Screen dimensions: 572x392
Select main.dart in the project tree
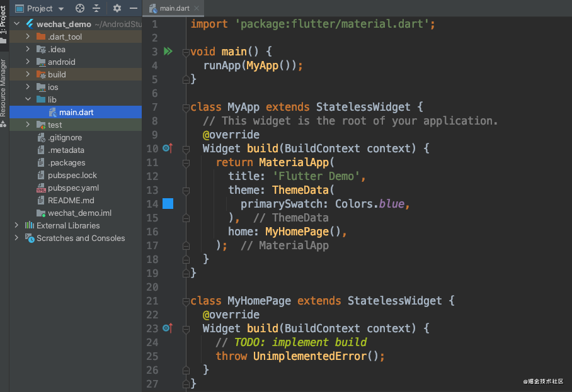point(76,112)
